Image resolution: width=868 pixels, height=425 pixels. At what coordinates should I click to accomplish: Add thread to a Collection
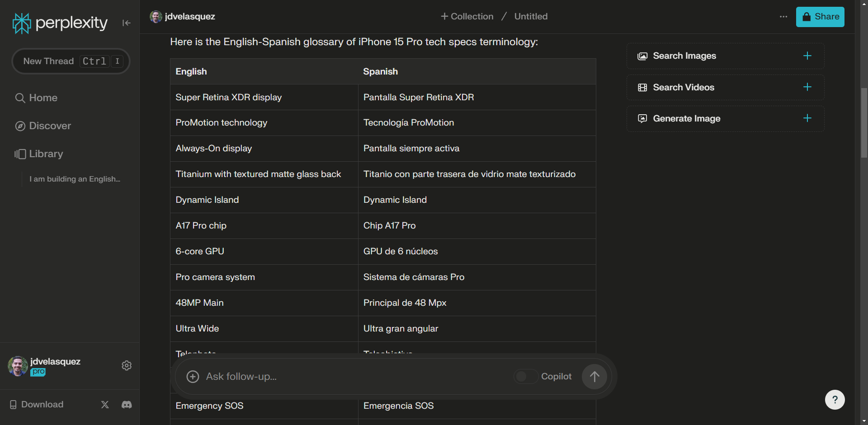[x=467, y=16]
